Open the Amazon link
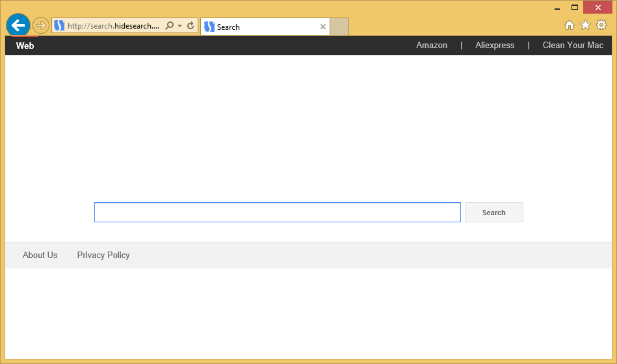Viewport: 617px width, 364px height. point(432,45)
